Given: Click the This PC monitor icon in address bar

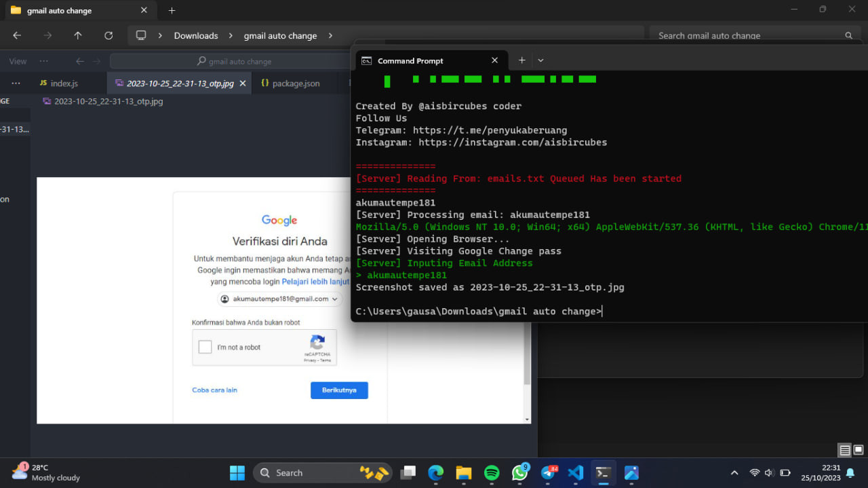Looking at the screenshot, I should pos(141,35).
